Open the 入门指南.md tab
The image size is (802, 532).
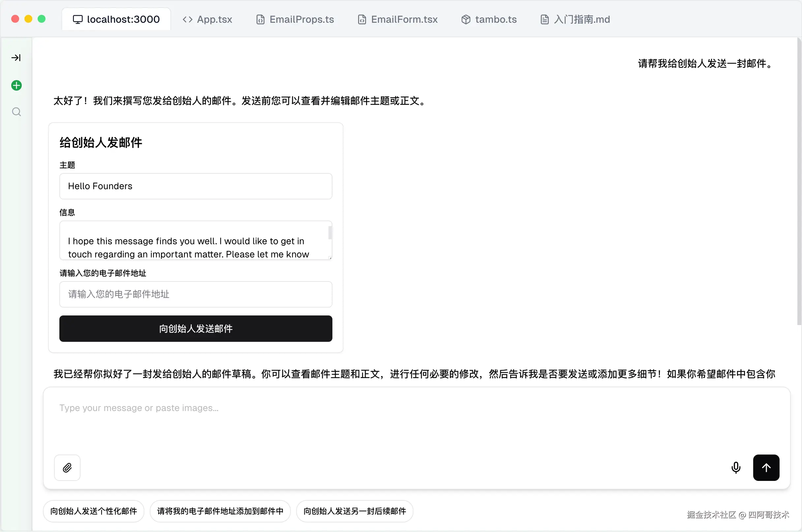pos(575,19)
